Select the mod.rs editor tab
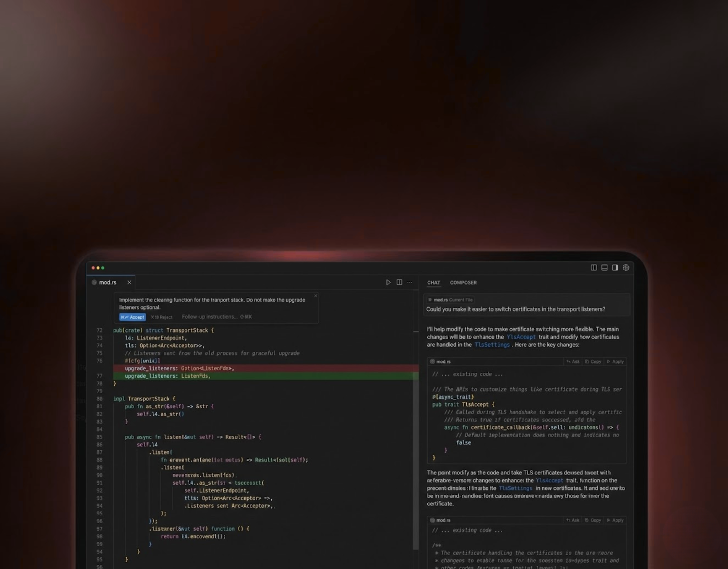This screenshot has height=569, width=728. [107, 282]
